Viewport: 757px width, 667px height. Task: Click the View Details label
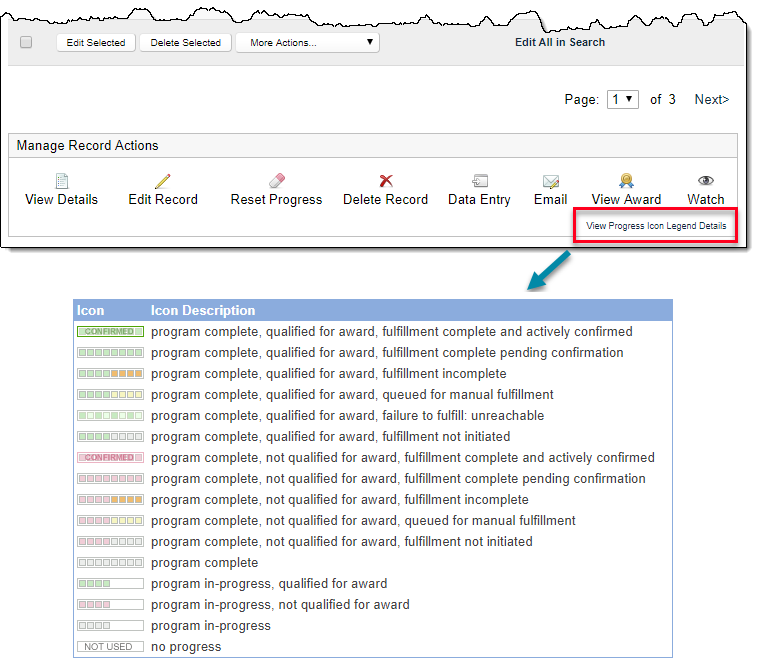tap(61, 199)
